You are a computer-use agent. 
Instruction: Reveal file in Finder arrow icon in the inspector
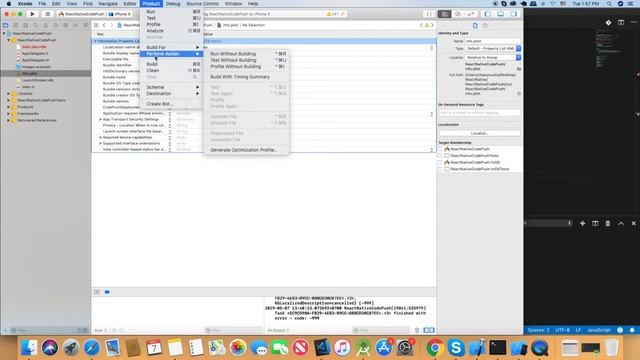[519, 93]
